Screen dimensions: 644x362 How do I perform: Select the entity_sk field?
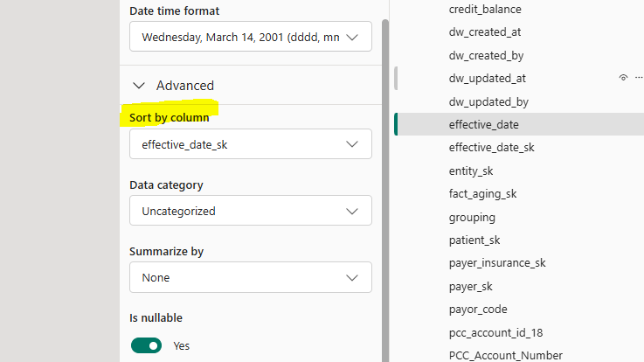(x=471, y=171)
